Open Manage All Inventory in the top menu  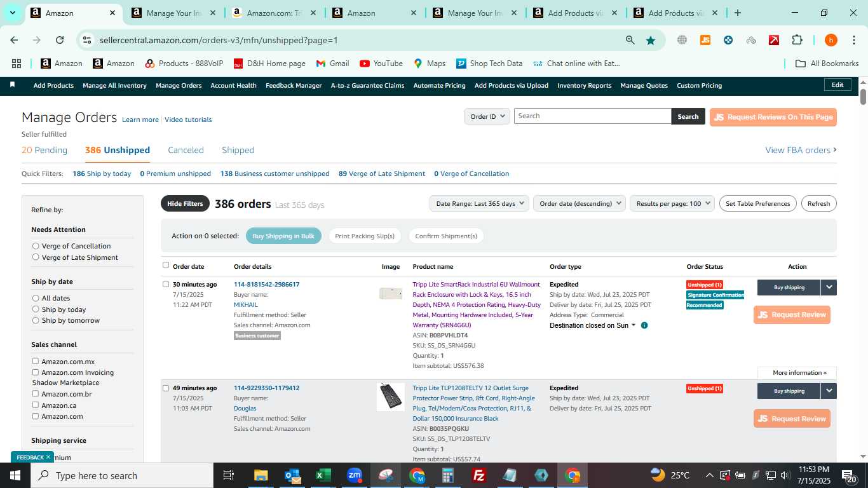pos(114,86)
